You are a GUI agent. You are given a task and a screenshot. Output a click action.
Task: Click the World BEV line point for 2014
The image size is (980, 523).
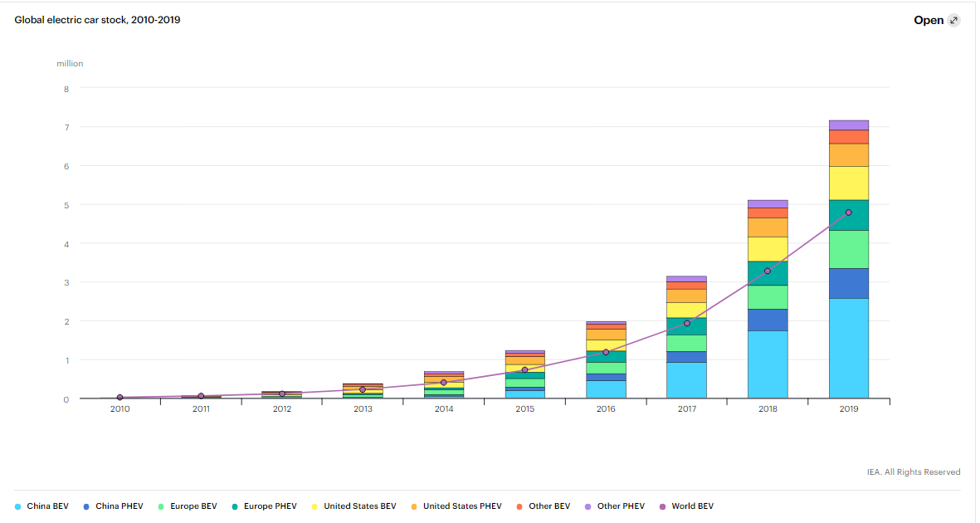[444, 382]
